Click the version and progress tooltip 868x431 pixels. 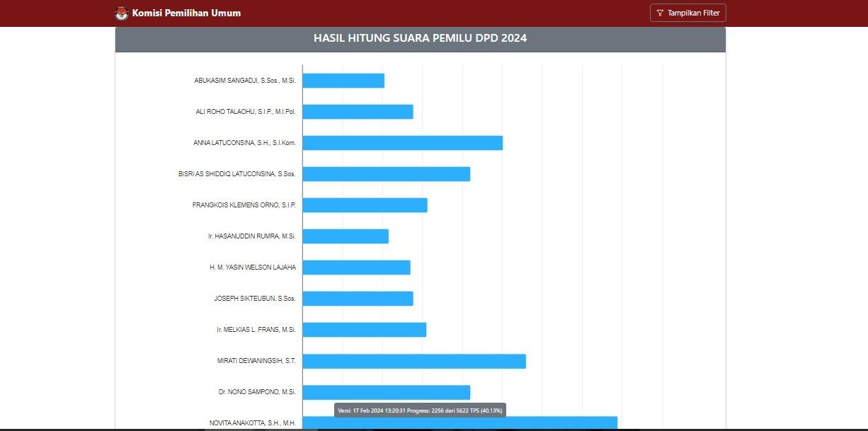click(420, 410)
